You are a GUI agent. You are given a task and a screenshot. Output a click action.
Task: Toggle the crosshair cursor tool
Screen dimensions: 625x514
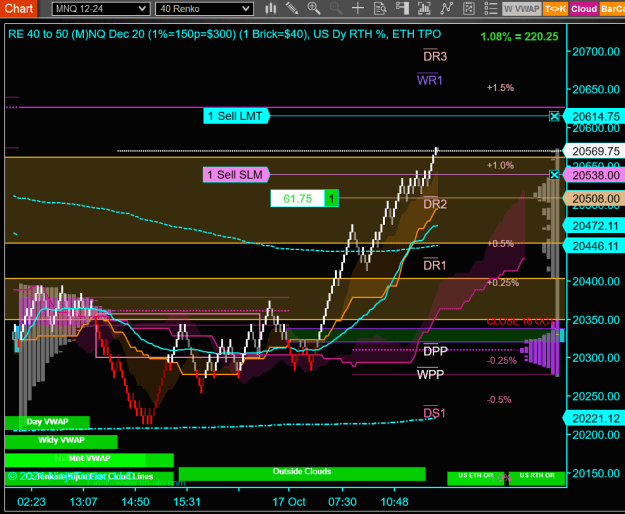[358, 8]
